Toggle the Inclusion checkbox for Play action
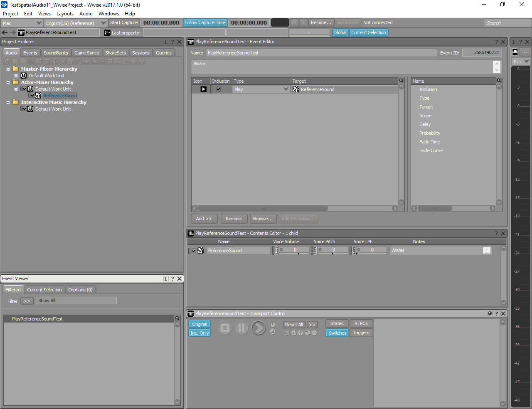The image size is (532, 409). [x=219, y=89]
